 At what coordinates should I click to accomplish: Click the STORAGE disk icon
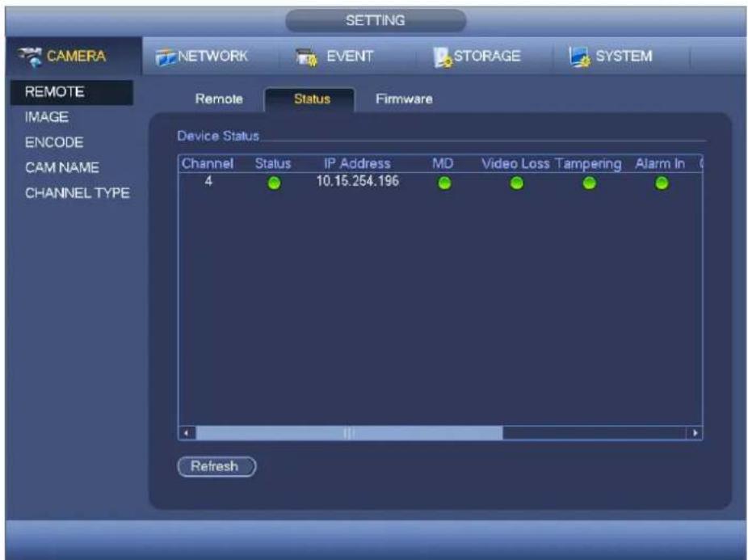pyautogui.click(x=442, y=57)
